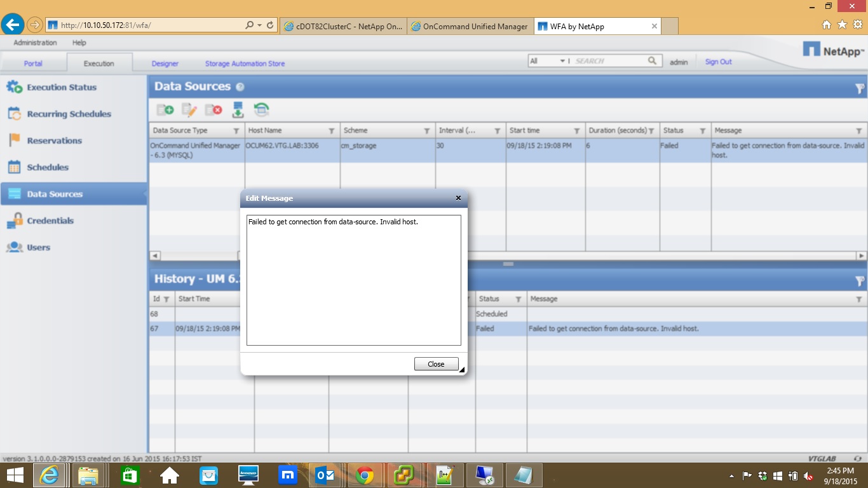
Task: Switch to Execution tab
Action: 99,64
